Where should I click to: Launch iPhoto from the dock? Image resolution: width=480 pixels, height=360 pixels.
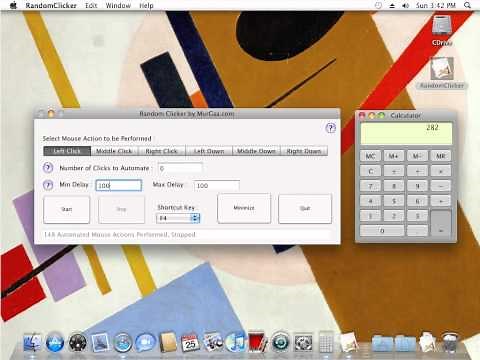[213, 343]
